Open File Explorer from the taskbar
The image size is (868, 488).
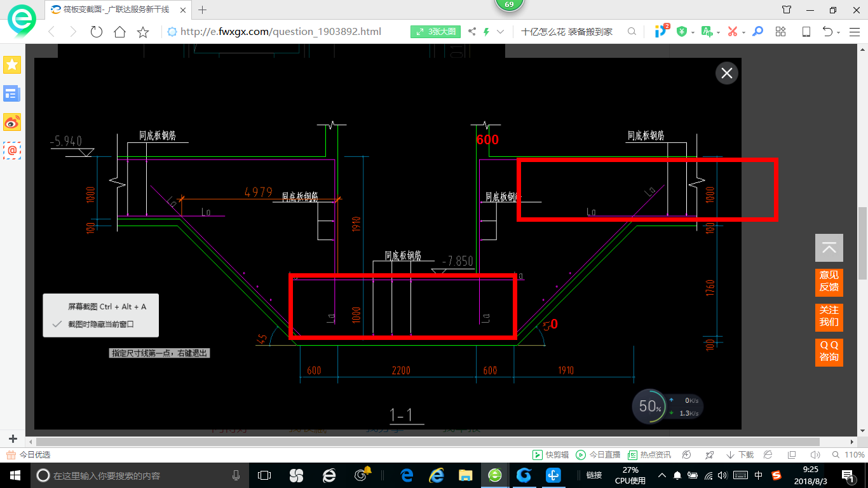pyautogui.click(x=466, y=475)
